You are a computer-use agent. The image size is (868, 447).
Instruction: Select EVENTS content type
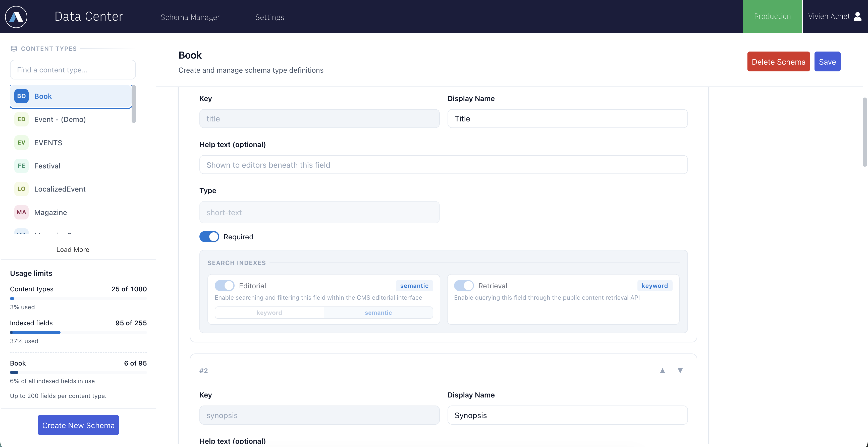[x=71, y=143]
